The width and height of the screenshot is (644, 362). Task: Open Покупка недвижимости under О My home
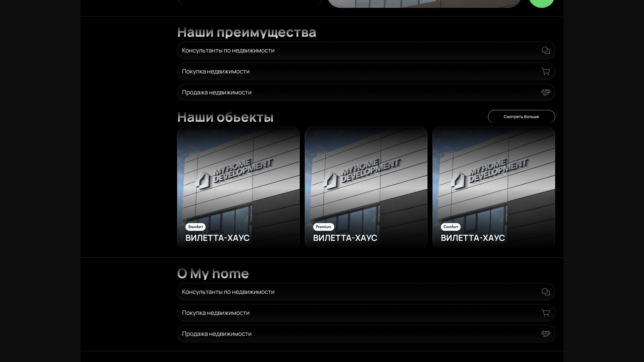coord(216,313)
